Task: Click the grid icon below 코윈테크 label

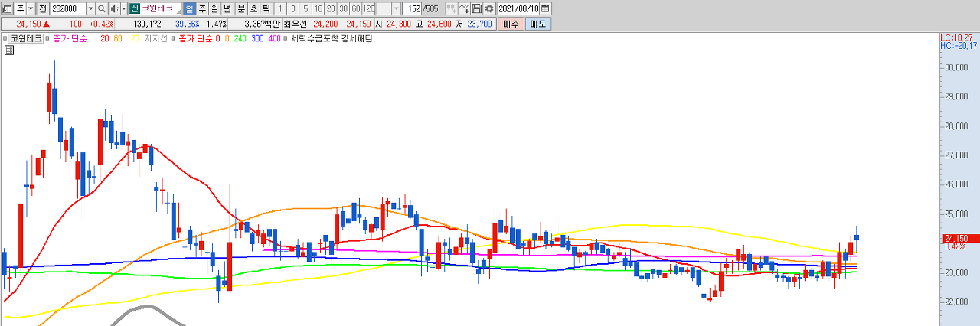Action: (9, 51)
